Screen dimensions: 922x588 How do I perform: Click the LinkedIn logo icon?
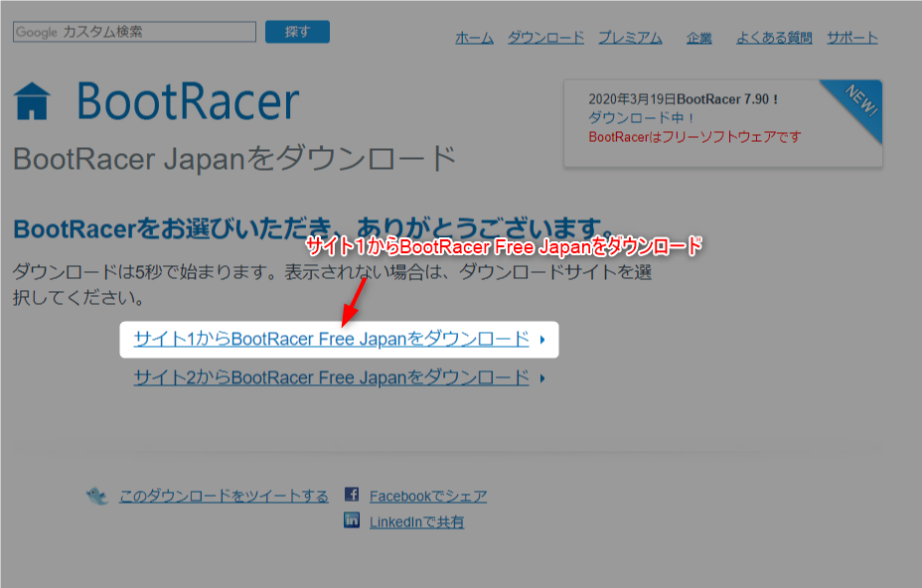(x=352, y=519)
